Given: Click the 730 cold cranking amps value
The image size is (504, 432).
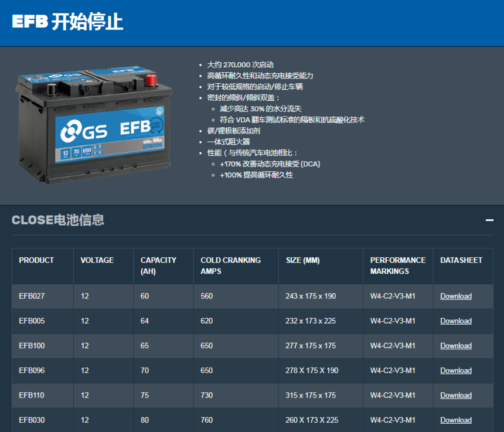Looking at the screenshot, I should [x=207, y=395].
